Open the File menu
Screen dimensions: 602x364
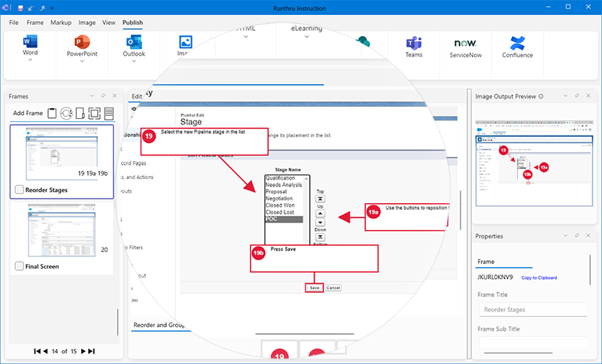14,23
